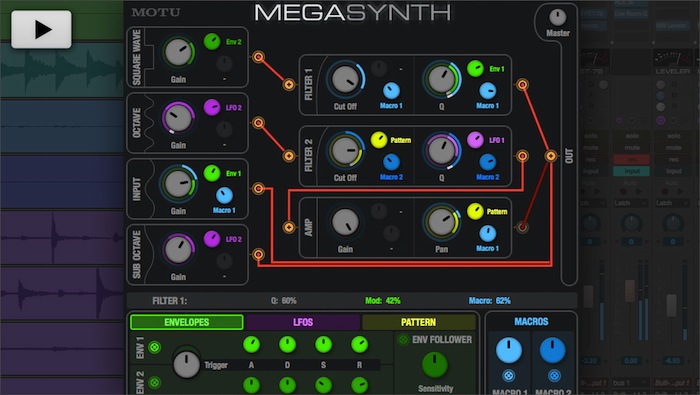
Task: Click the 'Macro: 62%' readout
Action: click(x=489, y=301)
